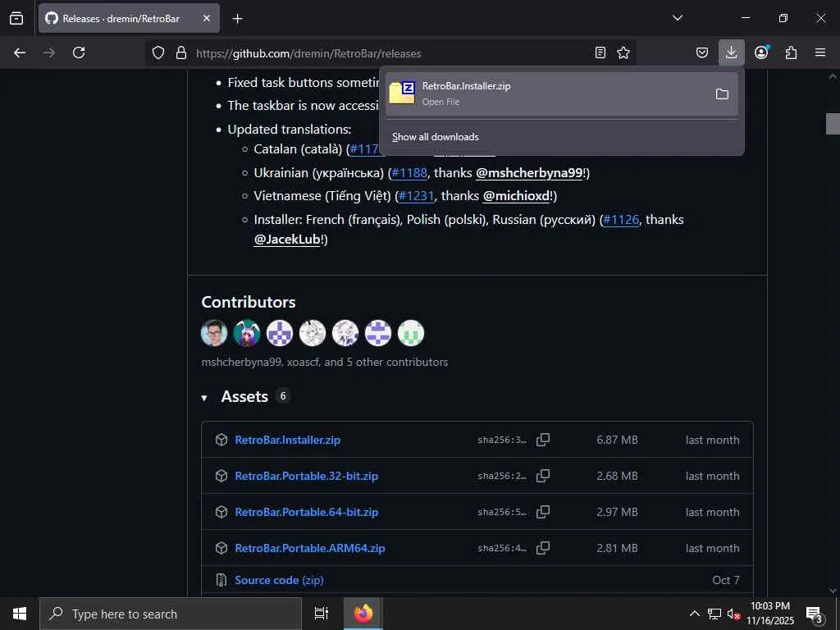Click the package icon beside RetroBar.Installer.zip

click(x=221, y=440)
